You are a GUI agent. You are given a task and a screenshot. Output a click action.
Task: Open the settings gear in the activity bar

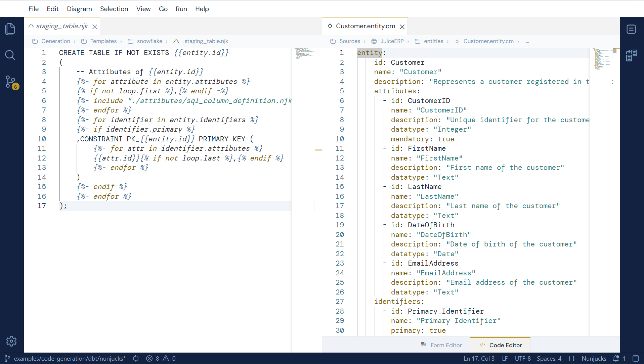[x=11, y=341]
